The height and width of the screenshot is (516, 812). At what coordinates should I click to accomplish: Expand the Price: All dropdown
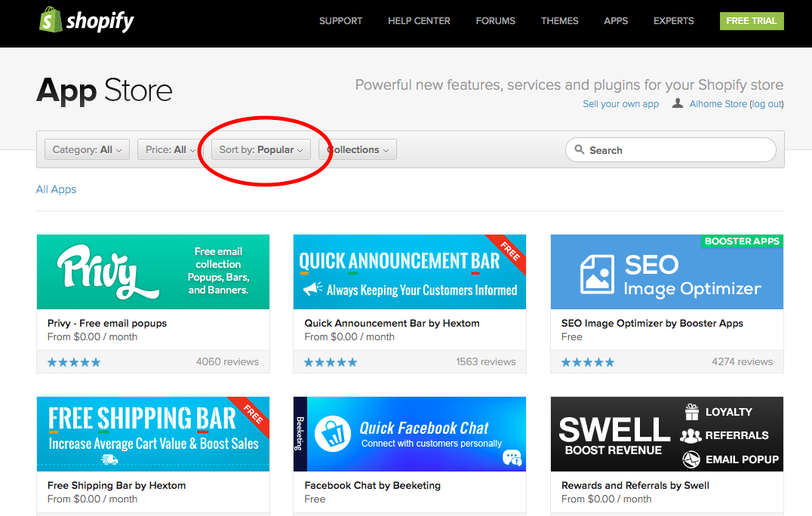[171, 149]
